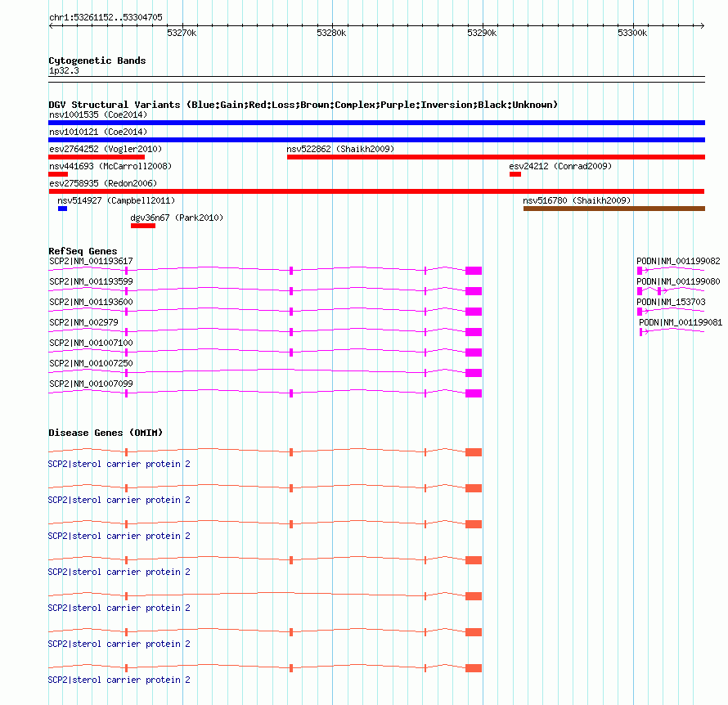Open the PODN|NM_001199081 transcript label
This screenshot has width=728, height=705.
coord(681,322)
